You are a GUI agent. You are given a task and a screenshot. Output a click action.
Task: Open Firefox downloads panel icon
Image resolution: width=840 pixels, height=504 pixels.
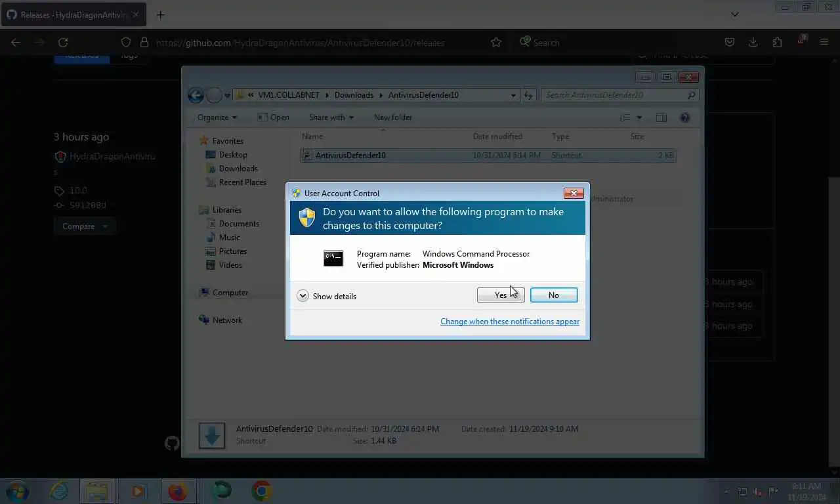[x=753, y=42]
